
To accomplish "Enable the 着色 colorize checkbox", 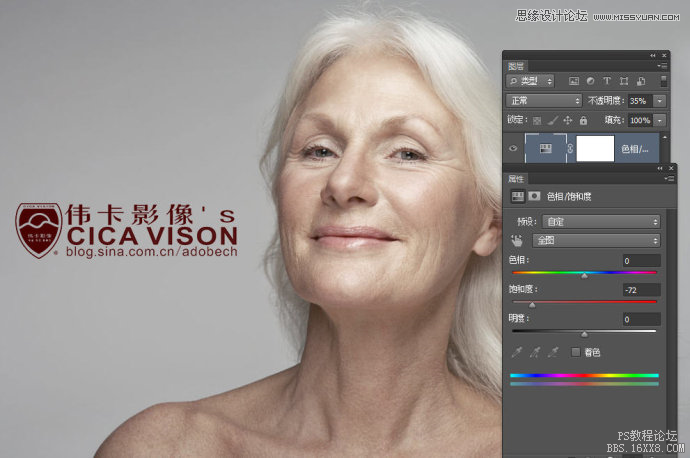I will pyautogui.click(x=575, y=352).
